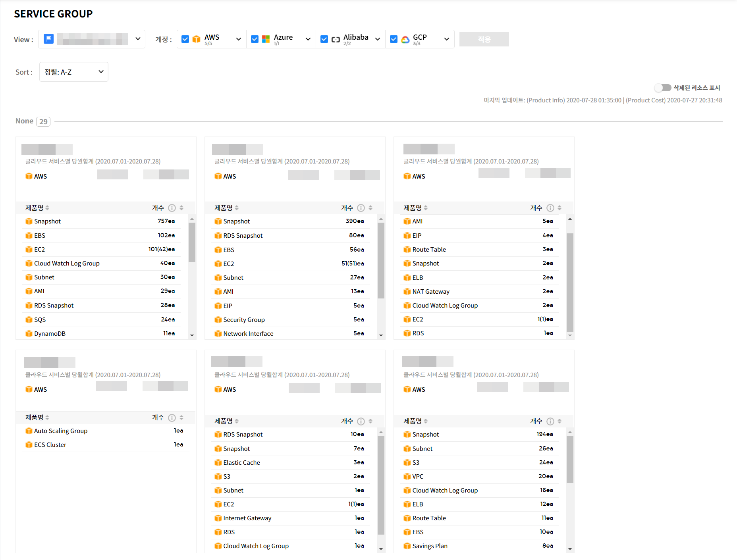The height and width of the screenshot is (560, 737).
Task: Click info icon in first card's count header
Action: coord(172,208)
